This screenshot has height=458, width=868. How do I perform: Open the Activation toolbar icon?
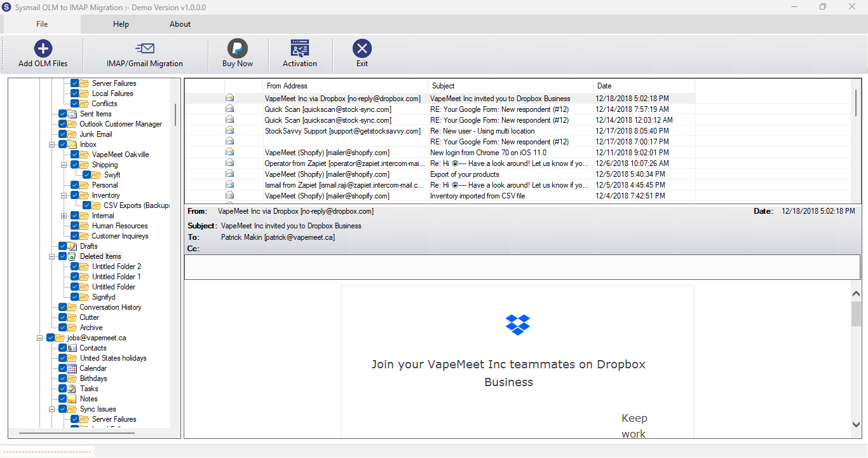(x=300, y=48)
